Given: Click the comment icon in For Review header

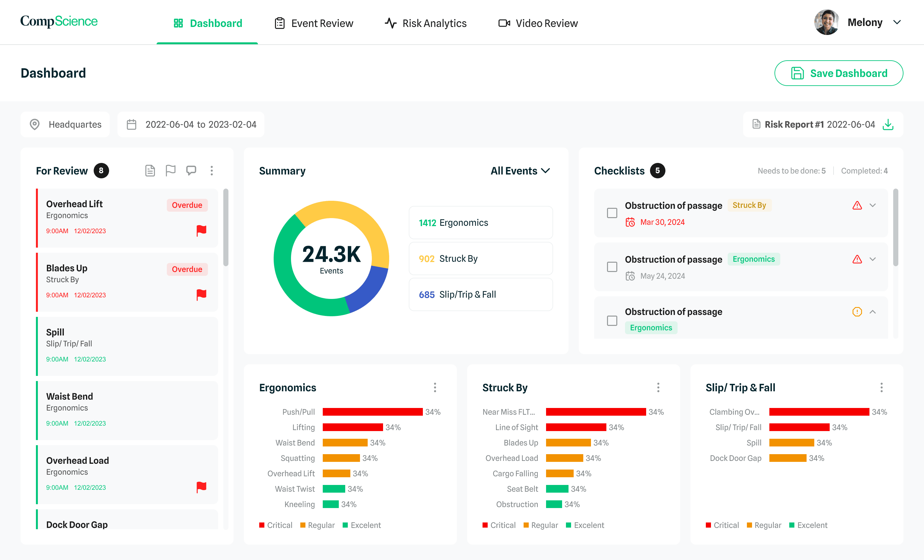Looking at the screenshot, I should [x=191, y=171].
